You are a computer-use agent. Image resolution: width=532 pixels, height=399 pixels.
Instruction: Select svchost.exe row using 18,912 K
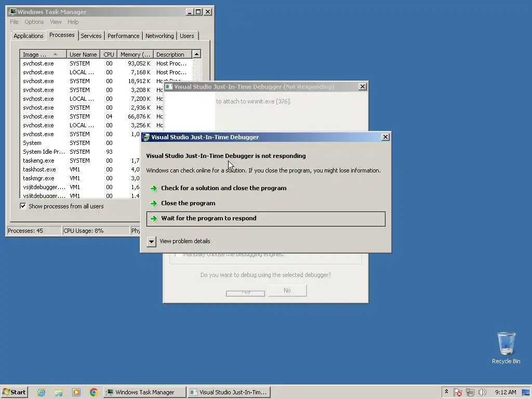coord(91,81)
